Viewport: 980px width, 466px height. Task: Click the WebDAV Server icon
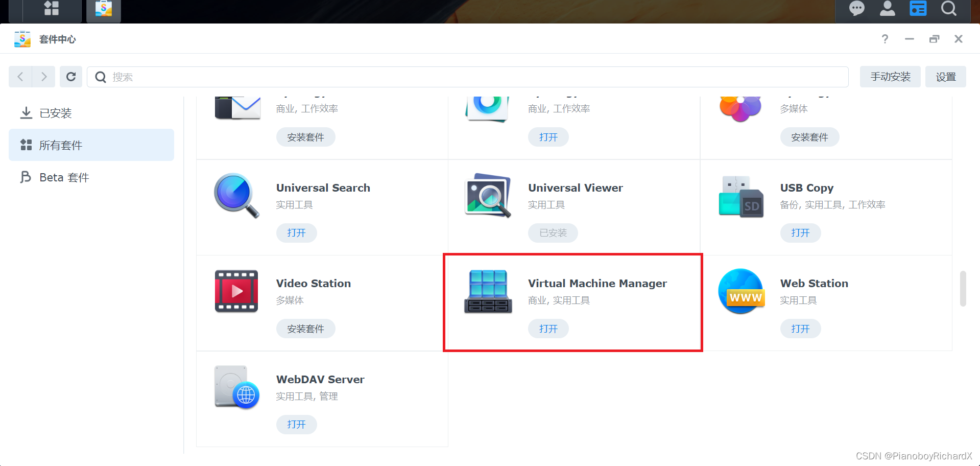tap(237, 387)
